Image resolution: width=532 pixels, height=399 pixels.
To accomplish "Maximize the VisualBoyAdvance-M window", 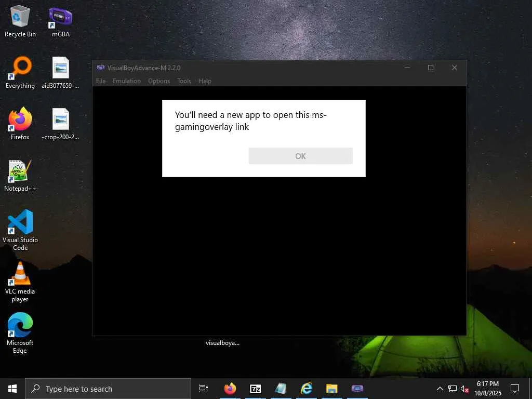I will coord(431,68).
